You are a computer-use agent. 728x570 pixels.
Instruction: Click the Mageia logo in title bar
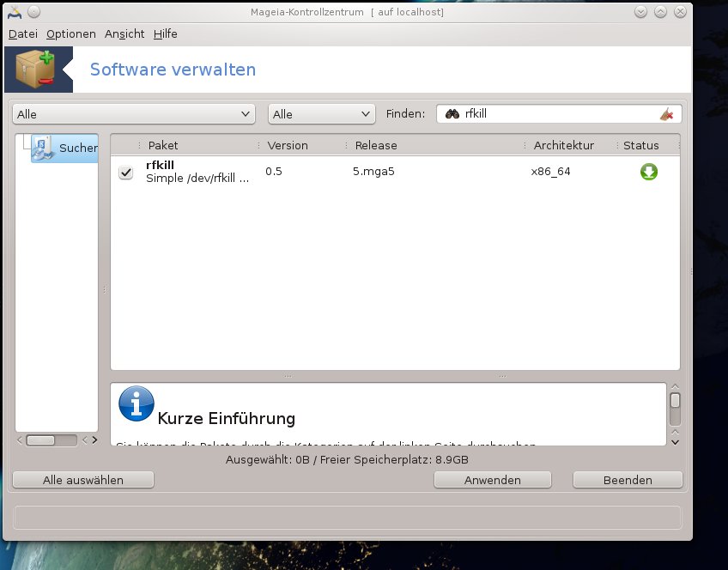click(x=15, y=12)
